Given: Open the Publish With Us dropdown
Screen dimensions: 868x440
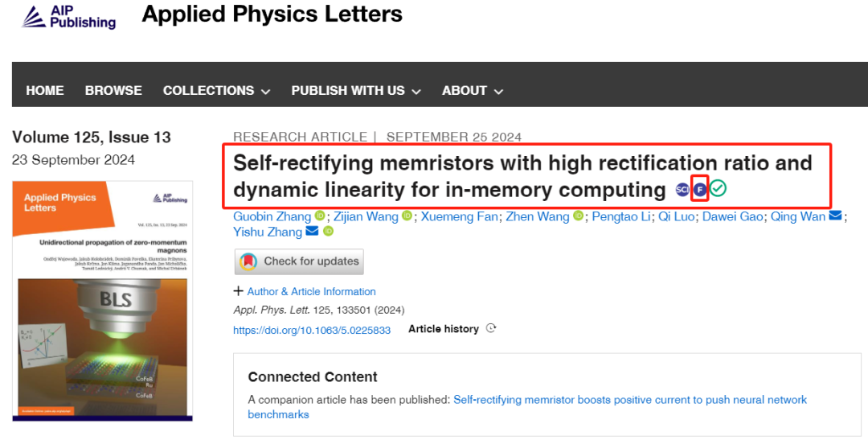Looking at the screenshot, I should 356,91.
